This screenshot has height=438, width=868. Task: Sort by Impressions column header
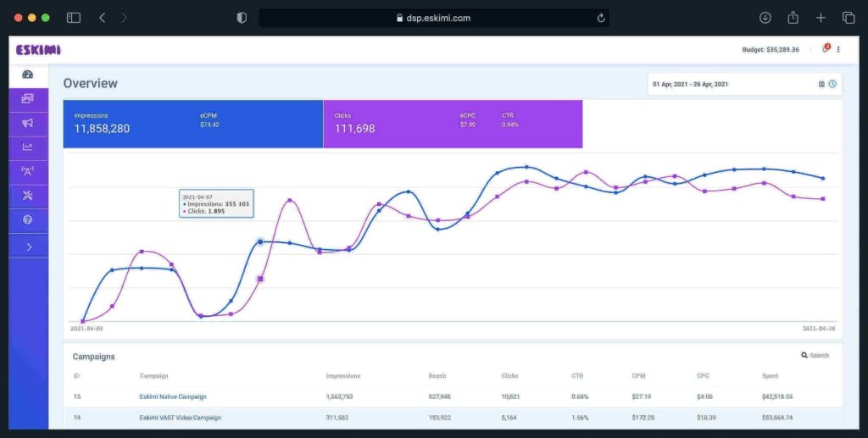click(x=343, y=376)
